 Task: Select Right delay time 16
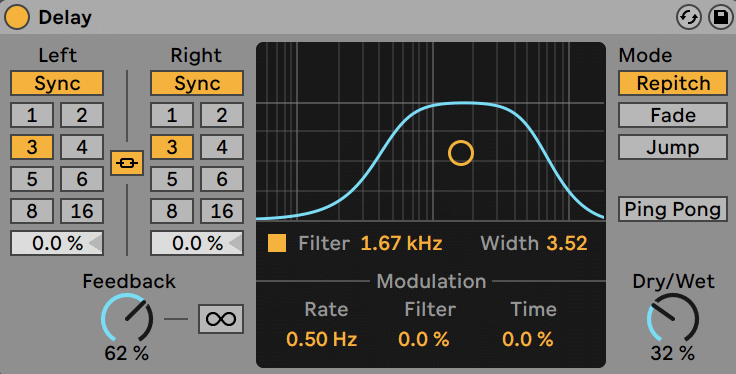222,211
